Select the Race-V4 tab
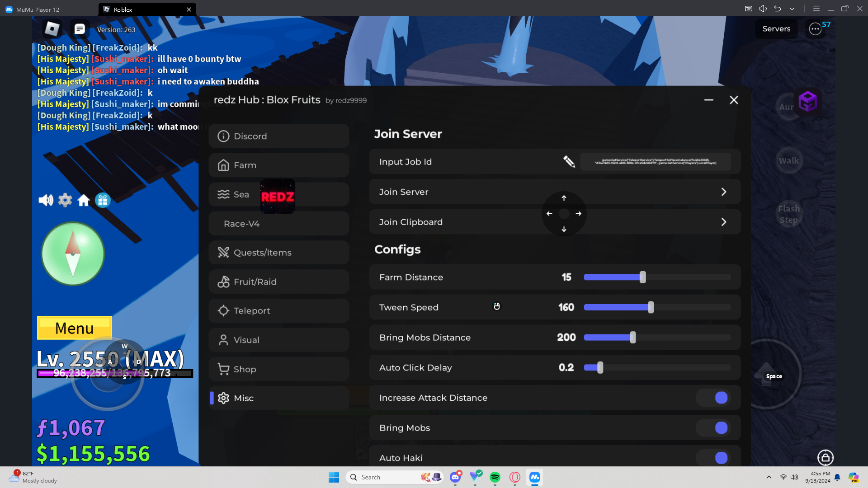The width and height of the screenshot is (868, 488). click(279, 224)
